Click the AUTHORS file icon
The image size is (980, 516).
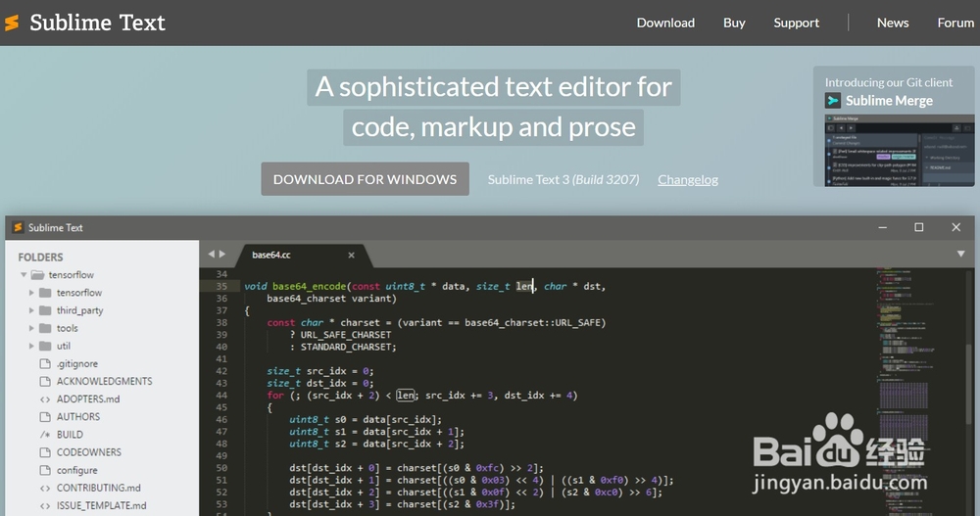[x=45, y=417]
